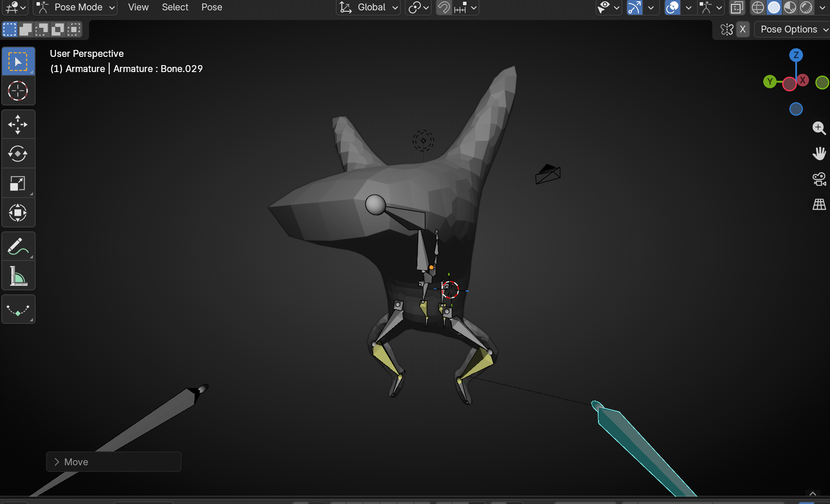Open the View menu
Screen dimensions: 830x504
138,7
